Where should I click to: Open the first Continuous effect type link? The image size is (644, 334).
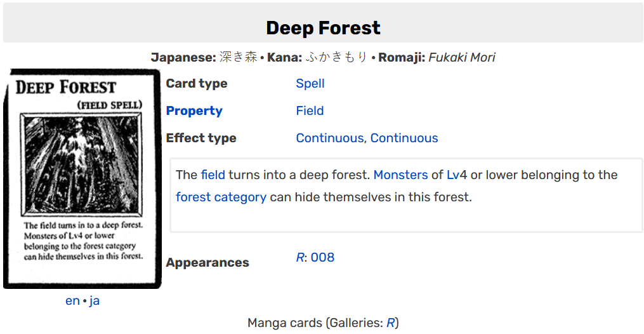[x=330, y=138]
